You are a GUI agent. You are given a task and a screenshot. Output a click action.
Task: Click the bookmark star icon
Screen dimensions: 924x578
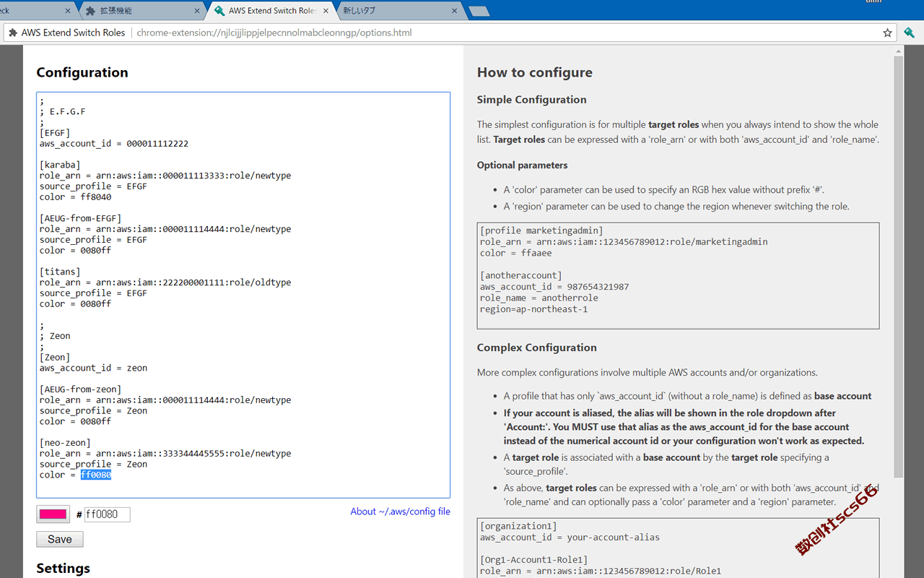pyautogui.click(x=887, y=33)
